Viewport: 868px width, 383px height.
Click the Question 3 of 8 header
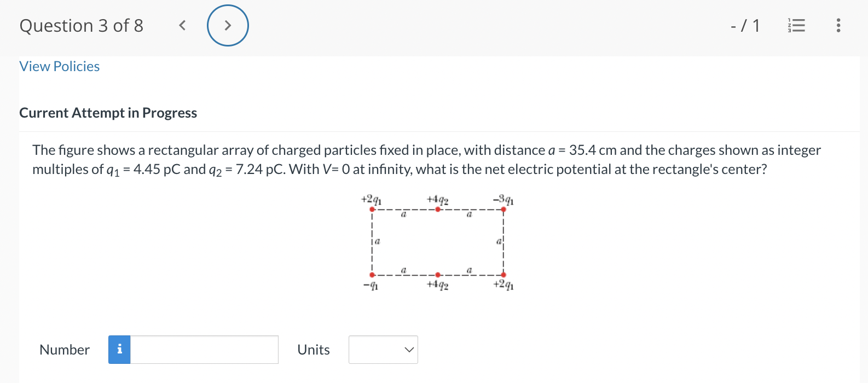pos(81,25)
